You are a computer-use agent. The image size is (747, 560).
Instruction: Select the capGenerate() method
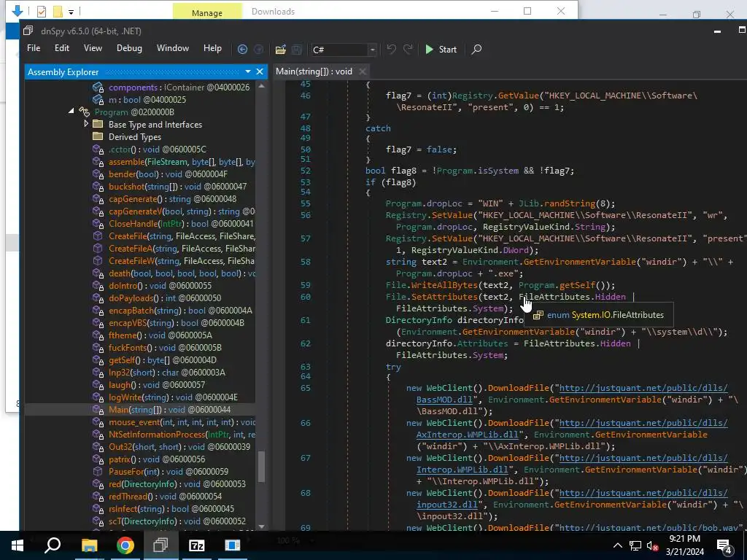172,199
